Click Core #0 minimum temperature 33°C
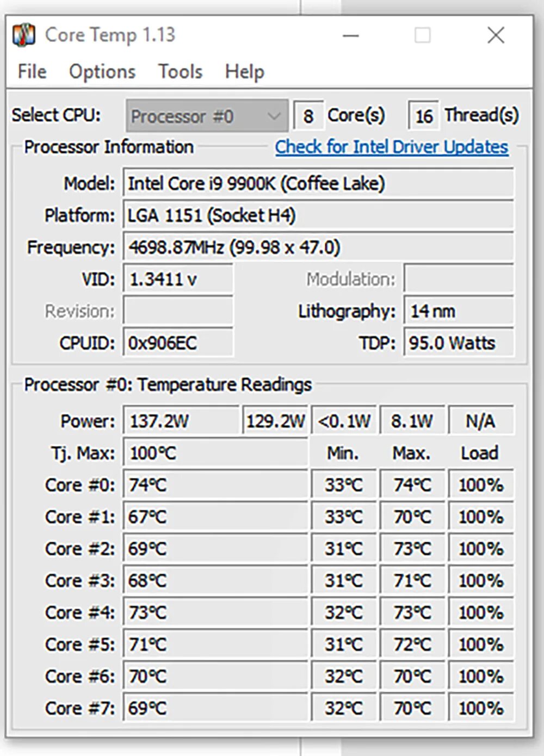This screenshot has height=756, width=544. 344,485
